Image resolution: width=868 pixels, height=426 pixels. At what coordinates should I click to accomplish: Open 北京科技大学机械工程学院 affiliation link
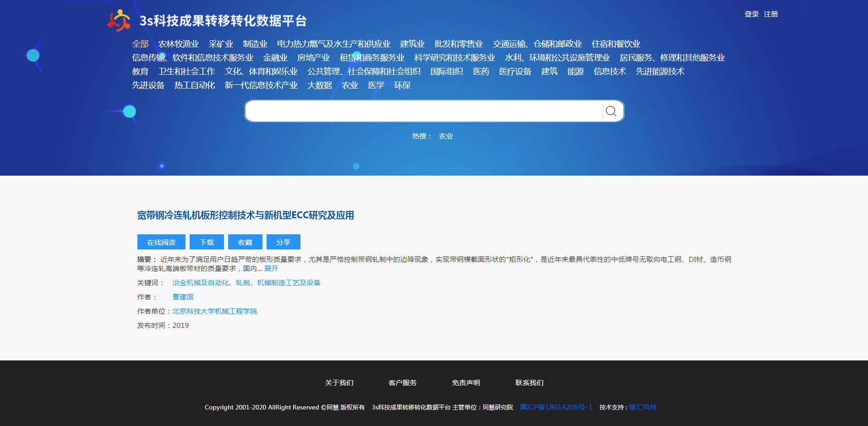(x=214, y=311)
